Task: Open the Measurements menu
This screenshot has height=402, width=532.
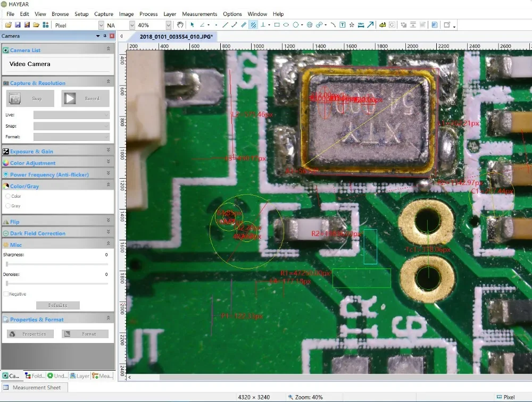Action: [x=199, y=14]
